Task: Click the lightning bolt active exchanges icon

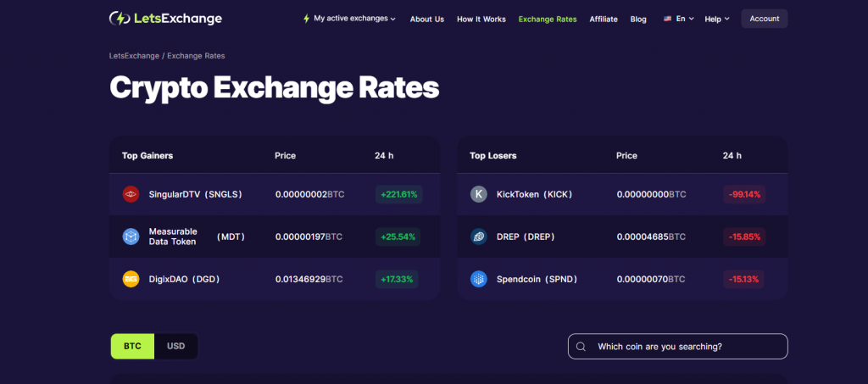Action: point(306,19)
